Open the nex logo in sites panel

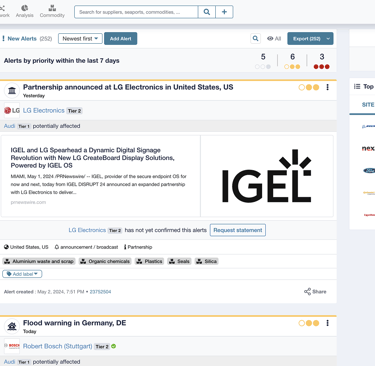[368, 148]
